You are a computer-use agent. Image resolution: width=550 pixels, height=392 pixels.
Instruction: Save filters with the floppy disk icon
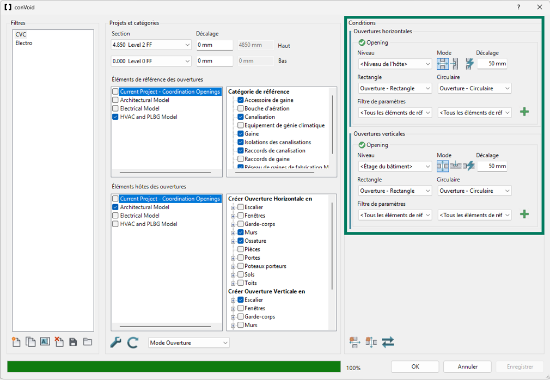(73, 342)
